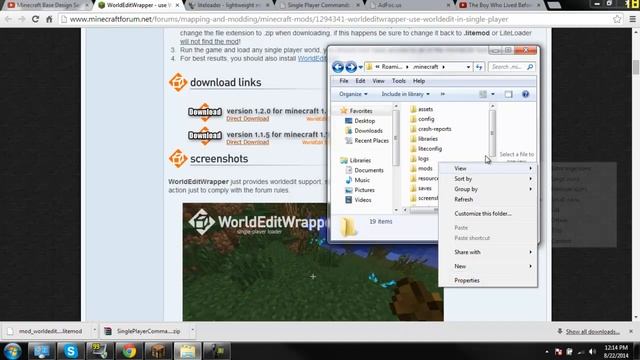Open Skype from the taskbar
The image size is (640, 360).
coord(71,351)
